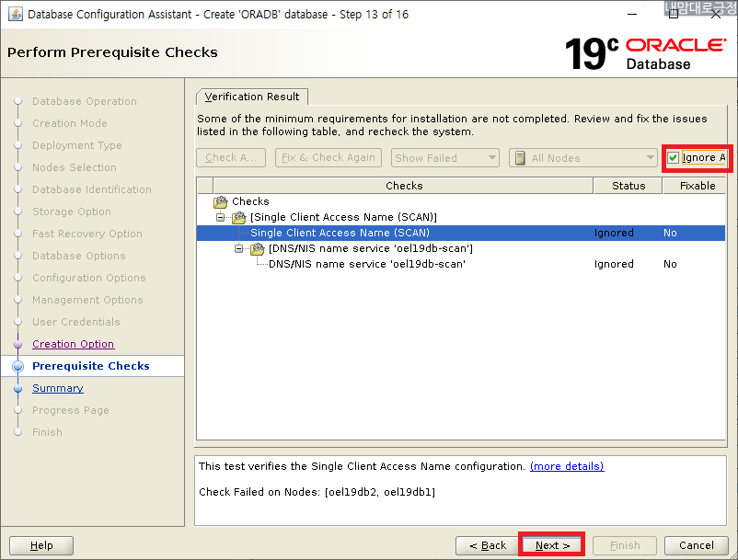Click the Database Operation step
738x560 pixels.
(x=85, y=101)
